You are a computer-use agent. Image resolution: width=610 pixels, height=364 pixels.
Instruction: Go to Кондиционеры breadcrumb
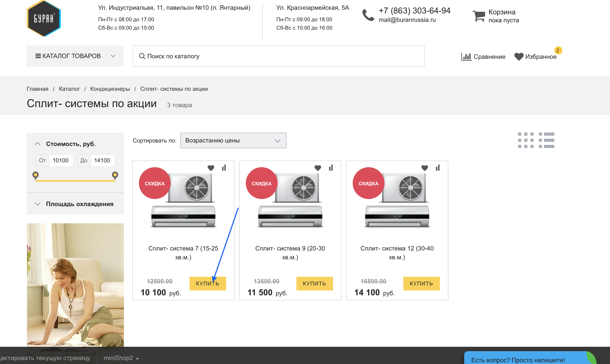[x=110, y=89]
